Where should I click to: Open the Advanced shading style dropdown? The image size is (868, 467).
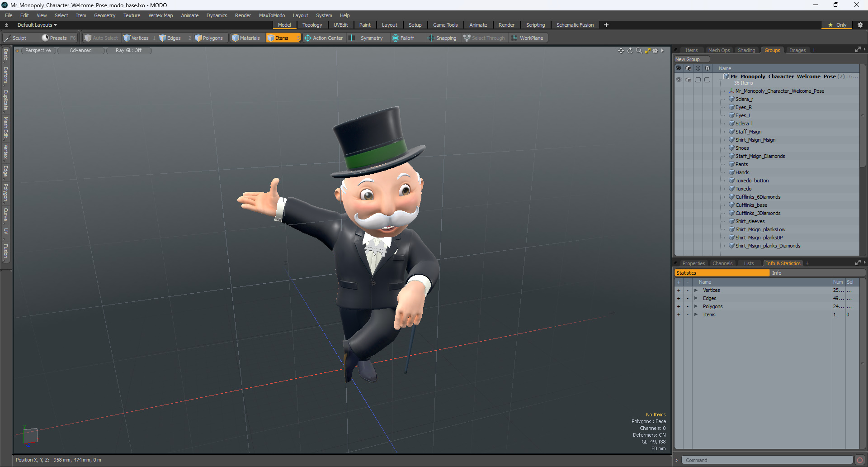click(80, 51)
